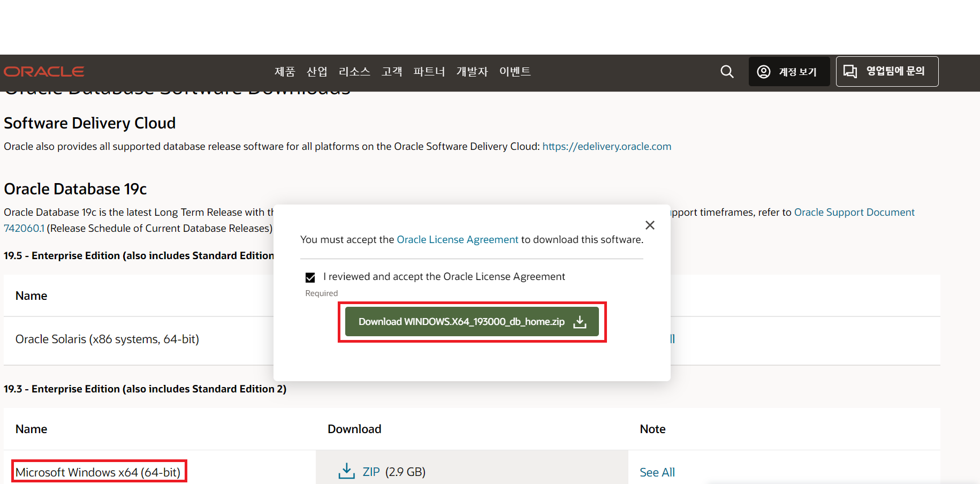Select 'Microsoft Windows x64 (64-bit)' text
The image size is (980, 484).
point(98,473)
